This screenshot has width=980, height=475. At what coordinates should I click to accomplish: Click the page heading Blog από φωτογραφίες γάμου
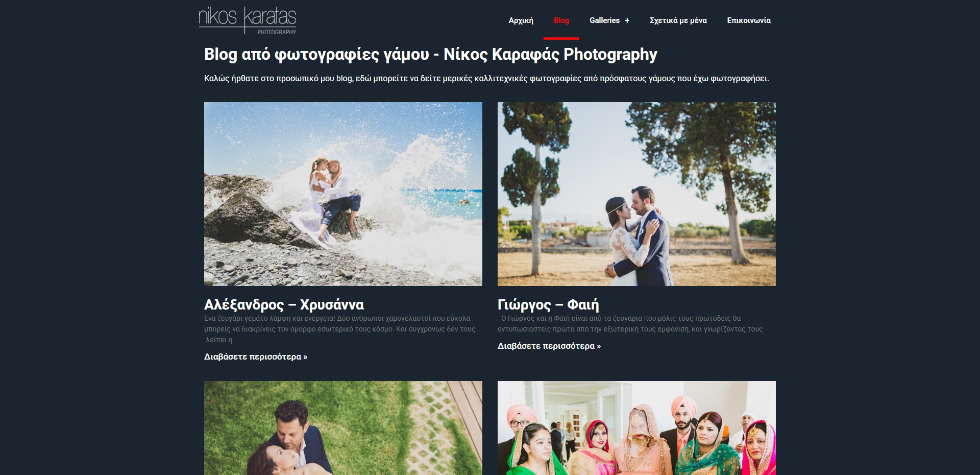tap(430, 54)
